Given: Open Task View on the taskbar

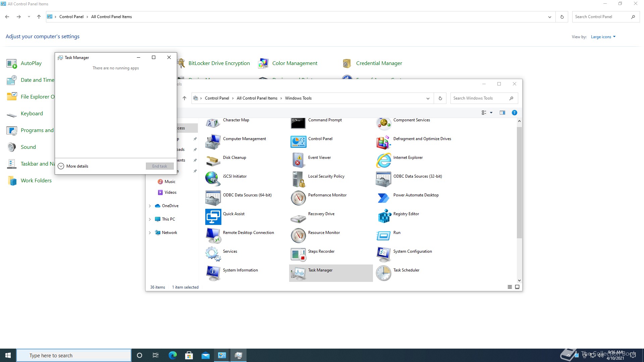Looking at the screenshot, I should [156, 355].
